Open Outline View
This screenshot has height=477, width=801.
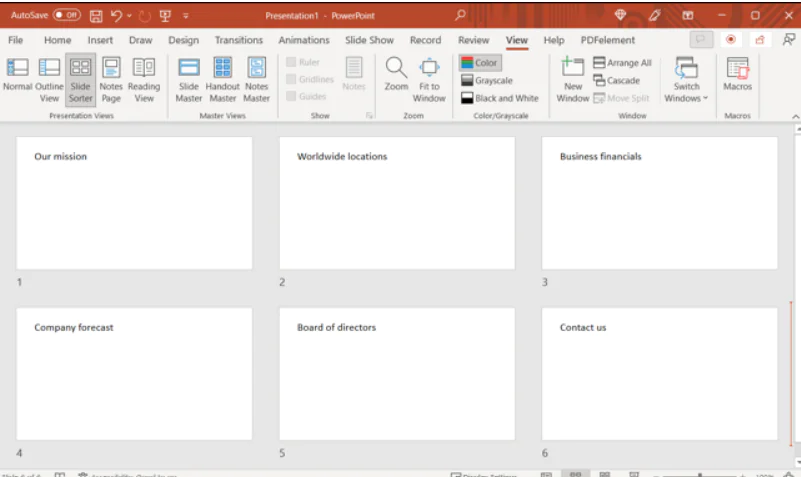click(x=49, y=78)
